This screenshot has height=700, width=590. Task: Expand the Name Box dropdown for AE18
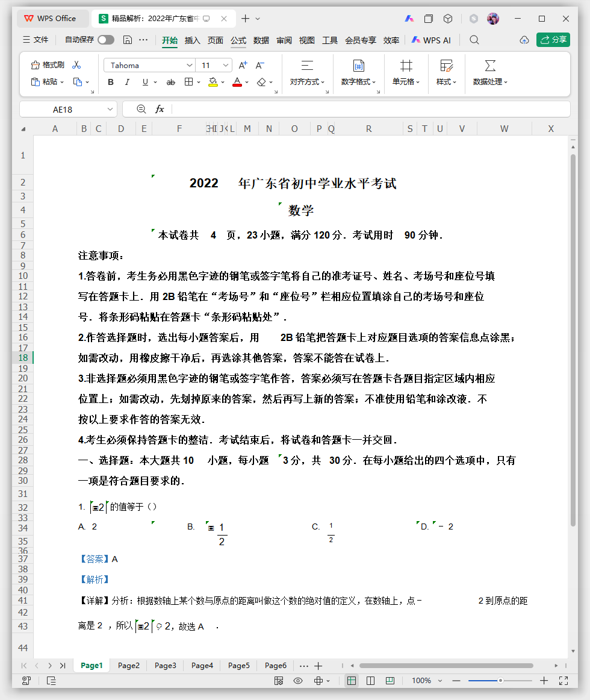coord(110,109)
